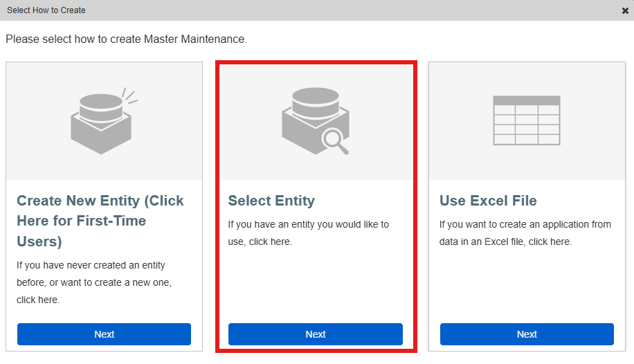The image size is (634, 364).
Task: Select the Use Excel File heading
Action: pyautogui.click(x=488, y=201)
